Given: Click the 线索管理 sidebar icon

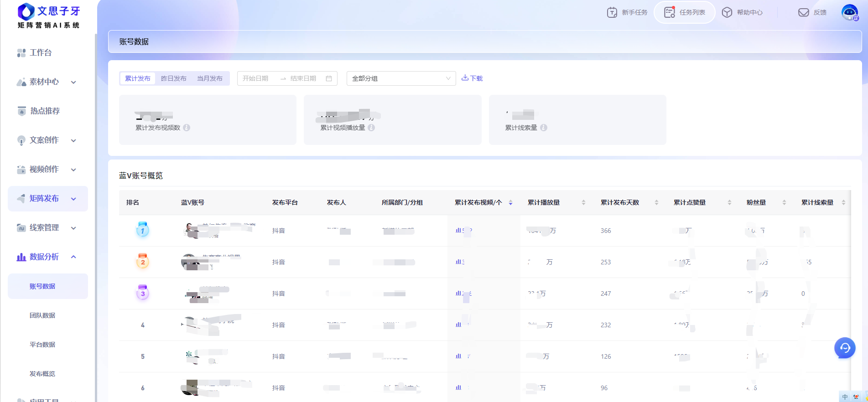Looking at the screenshot, I should 21,228.
